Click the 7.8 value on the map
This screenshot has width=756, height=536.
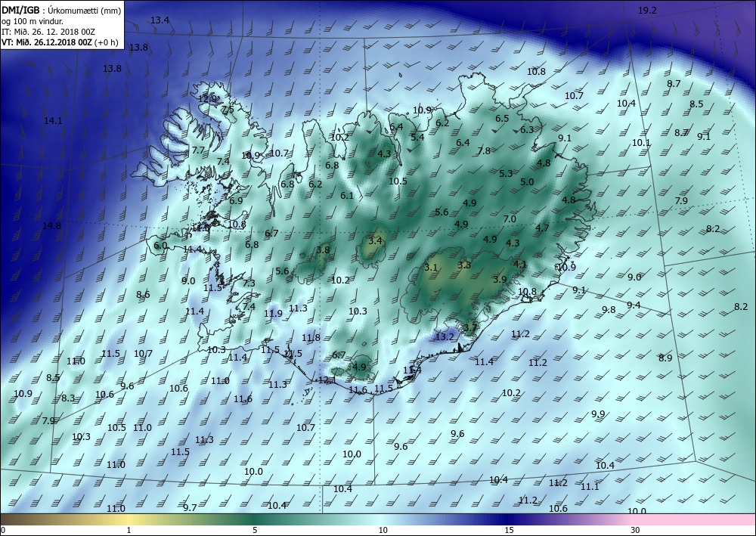(x=484, y=151)
